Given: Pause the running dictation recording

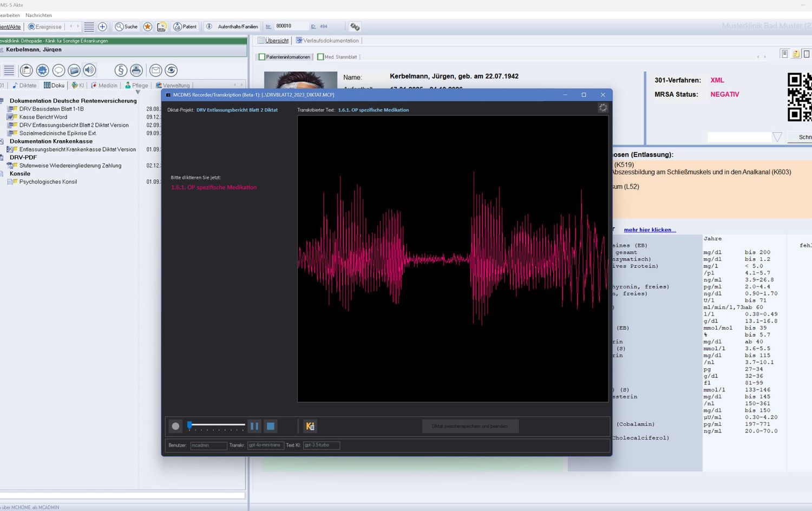Looking at the screenshot, I should [x=254, y=426].
